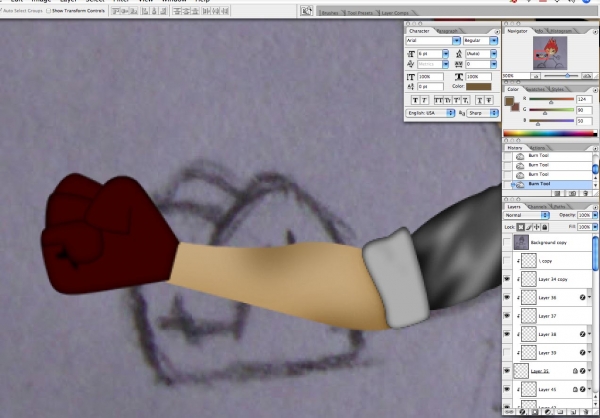Switch to the Histogram tab
The height and width of the screenshot is (418, 600).
(561, 31)
